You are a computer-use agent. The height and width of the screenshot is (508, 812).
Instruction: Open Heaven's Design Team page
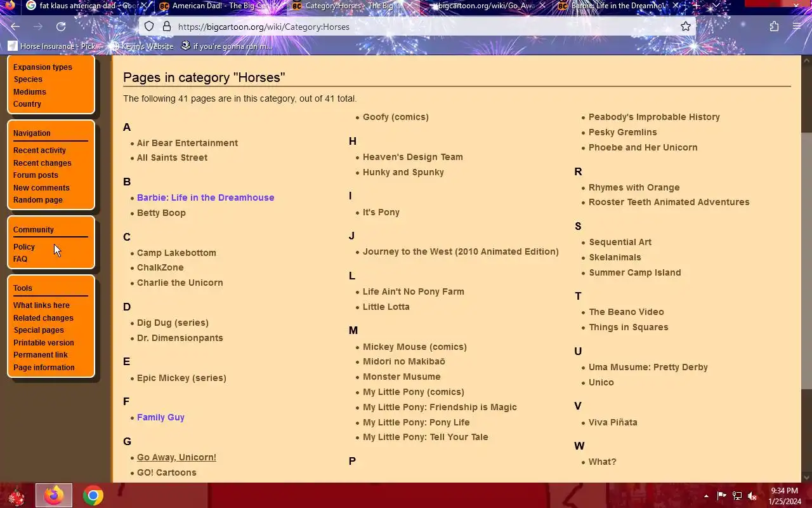(x=412, y=157)
